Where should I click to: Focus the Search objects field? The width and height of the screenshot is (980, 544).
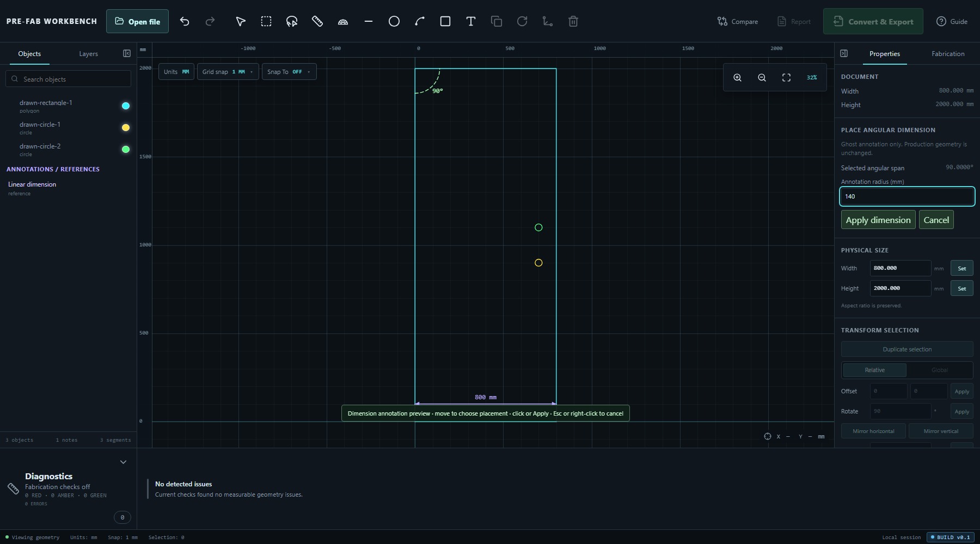coord(68,79)
